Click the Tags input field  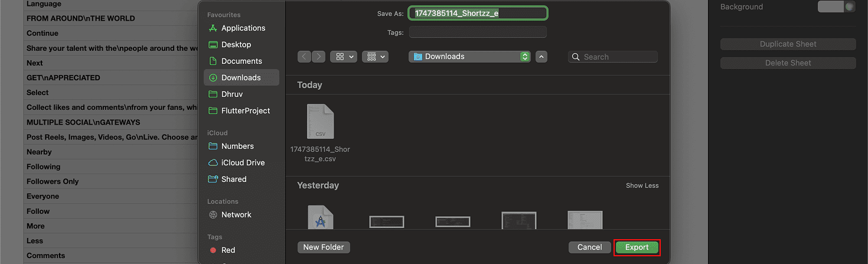(x=477, y=32)
